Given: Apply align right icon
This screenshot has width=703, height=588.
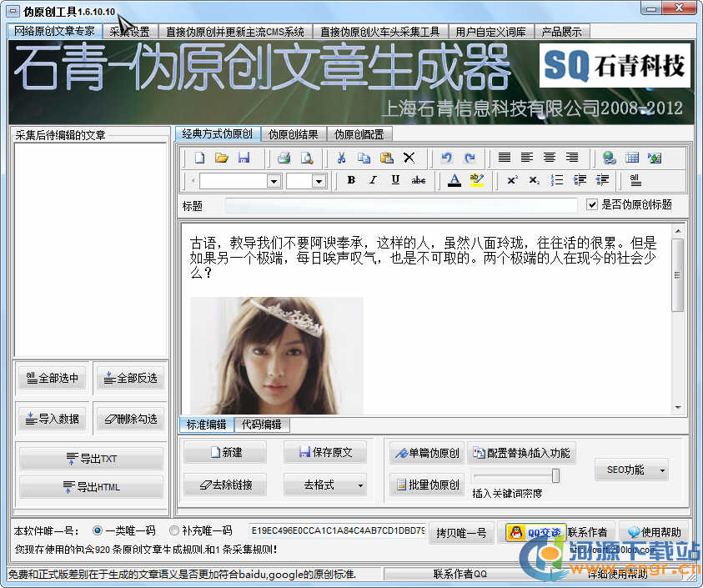Looking at the screenshot, I should pyautogui.click(x=571, y=158).
